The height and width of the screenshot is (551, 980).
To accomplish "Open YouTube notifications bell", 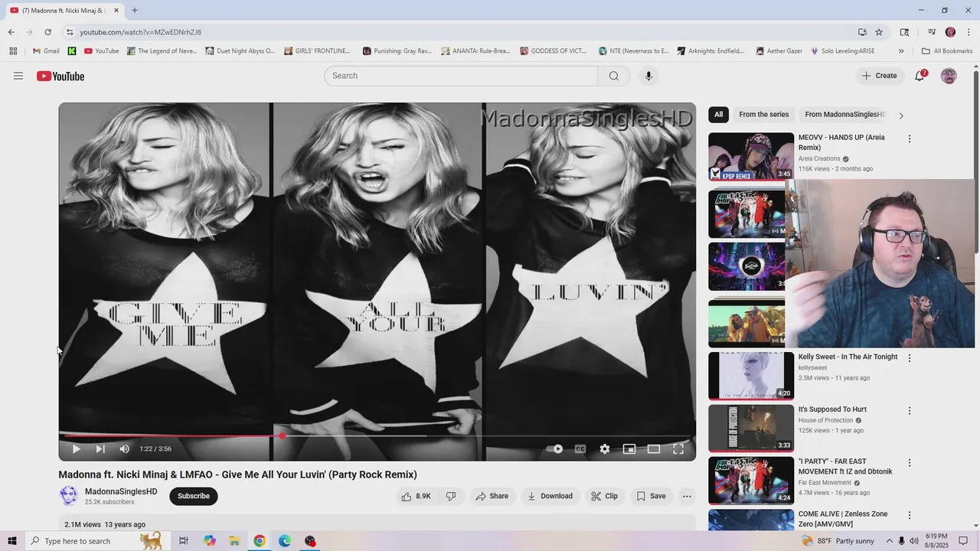I will (x=920, y=76).
